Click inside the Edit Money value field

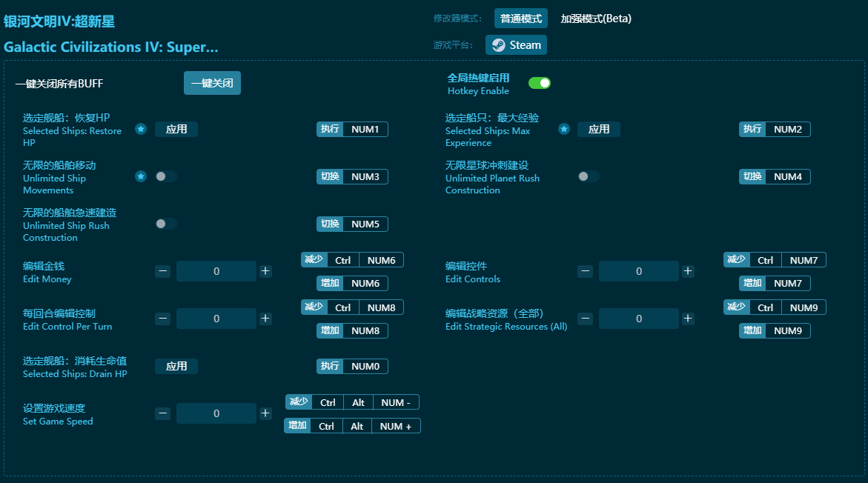216,271
